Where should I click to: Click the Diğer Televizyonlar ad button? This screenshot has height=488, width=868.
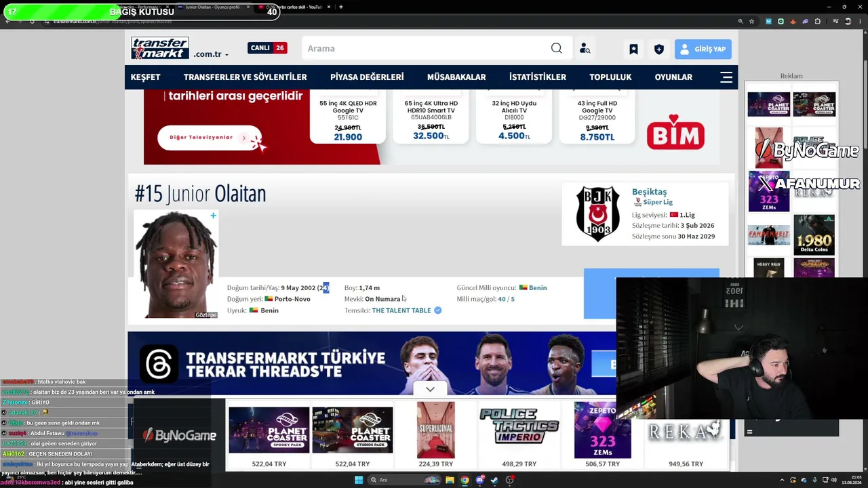click(209, 138)
